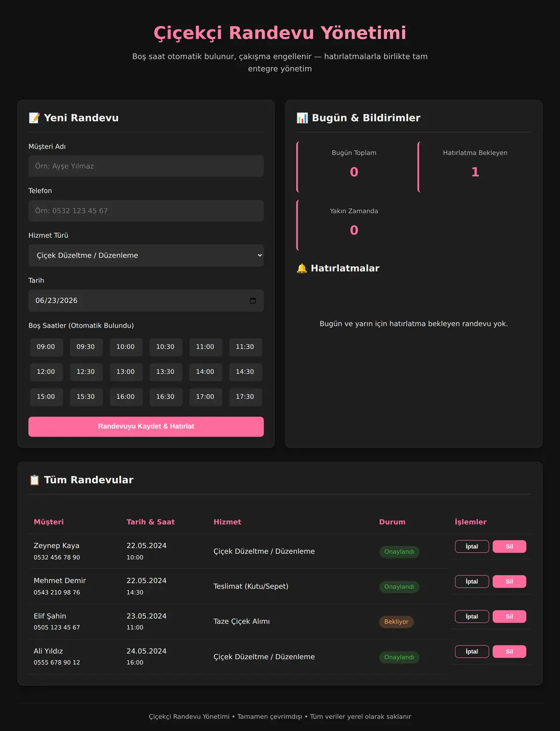Select the 11:00 time slot
560x731 pixels.
pos(205,347)
